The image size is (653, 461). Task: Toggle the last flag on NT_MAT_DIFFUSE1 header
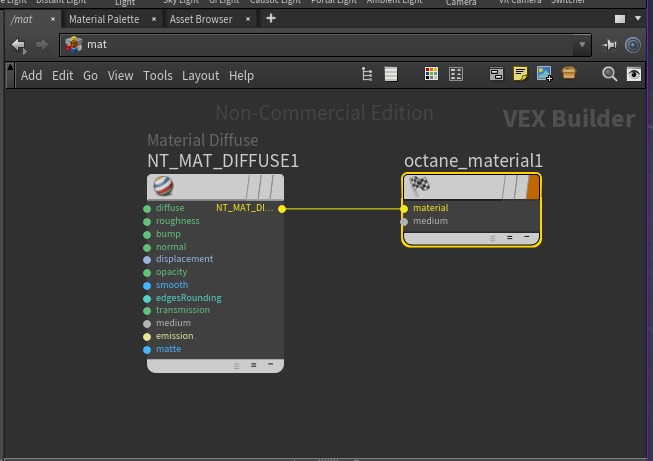277,187
